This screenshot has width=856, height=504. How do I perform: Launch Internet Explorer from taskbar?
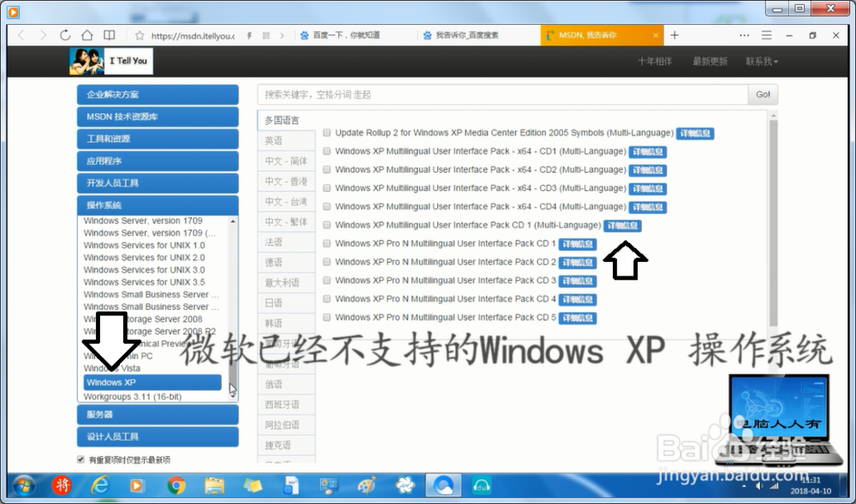pyautogui.click(x=100, y=485)
